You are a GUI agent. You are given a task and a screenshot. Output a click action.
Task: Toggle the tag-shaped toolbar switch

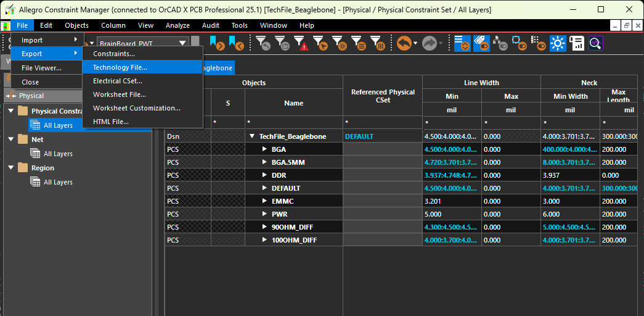click(x=481, y=43)
